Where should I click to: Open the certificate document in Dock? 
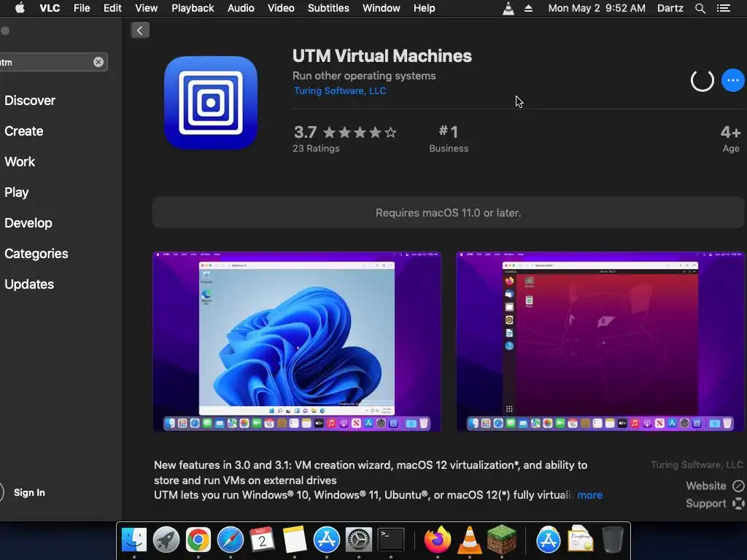(580, 539)
